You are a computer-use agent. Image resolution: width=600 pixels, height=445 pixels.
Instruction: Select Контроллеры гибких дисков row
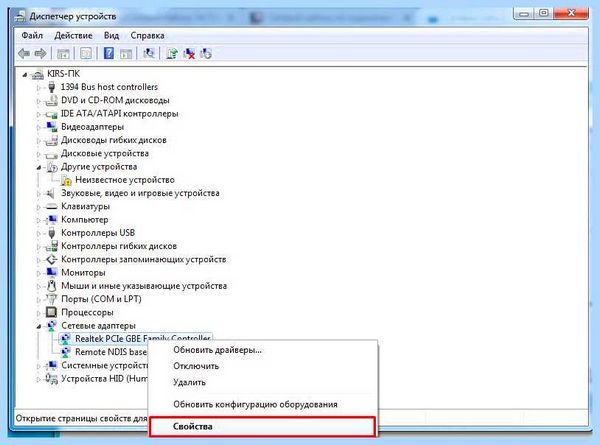[x=119, y=246]
